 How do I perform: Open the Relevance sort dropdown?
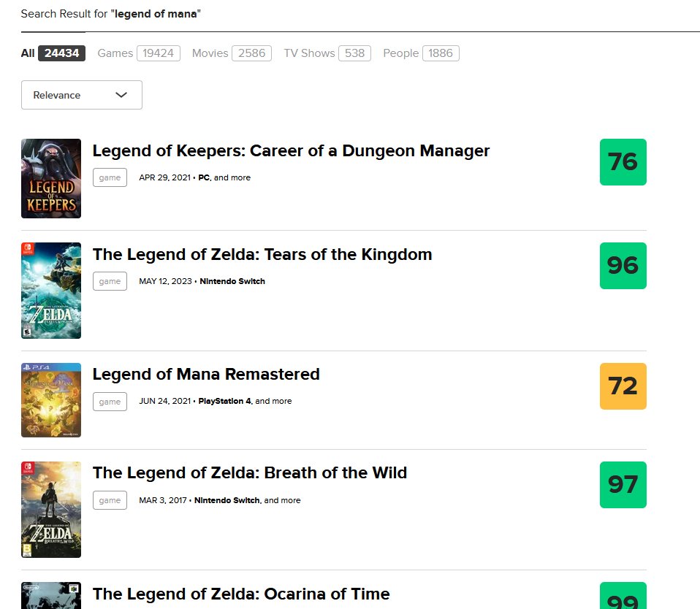[81, 95]
